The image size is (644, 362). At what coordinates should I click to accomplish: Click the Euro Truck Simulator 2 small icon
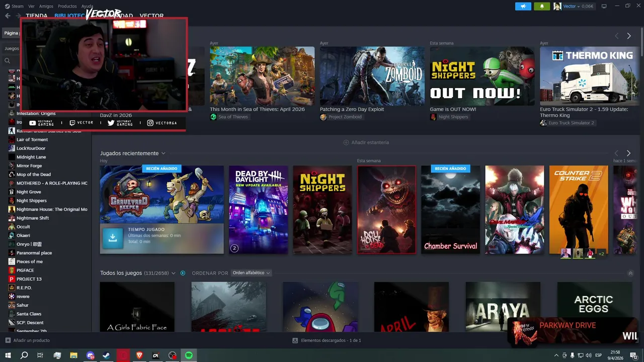pyautogui.click(x=543, y=123)
